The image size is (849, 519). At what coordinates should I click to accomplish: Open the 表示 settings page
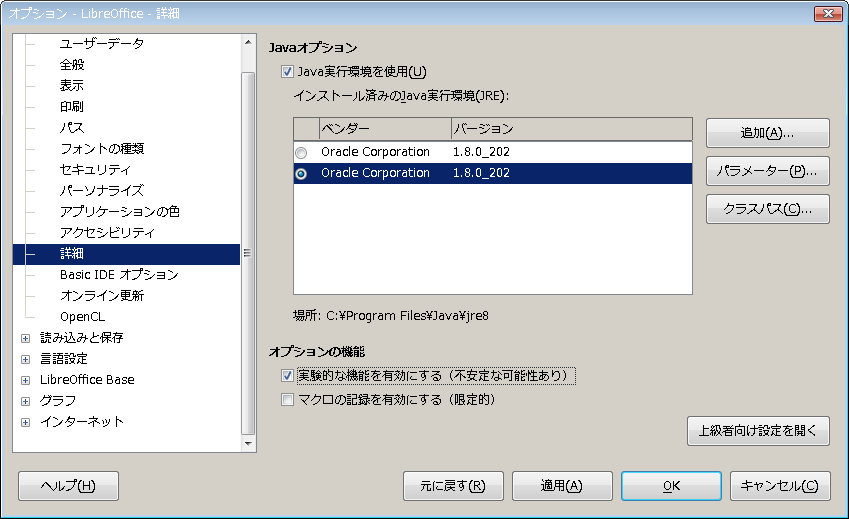point(71,86)
